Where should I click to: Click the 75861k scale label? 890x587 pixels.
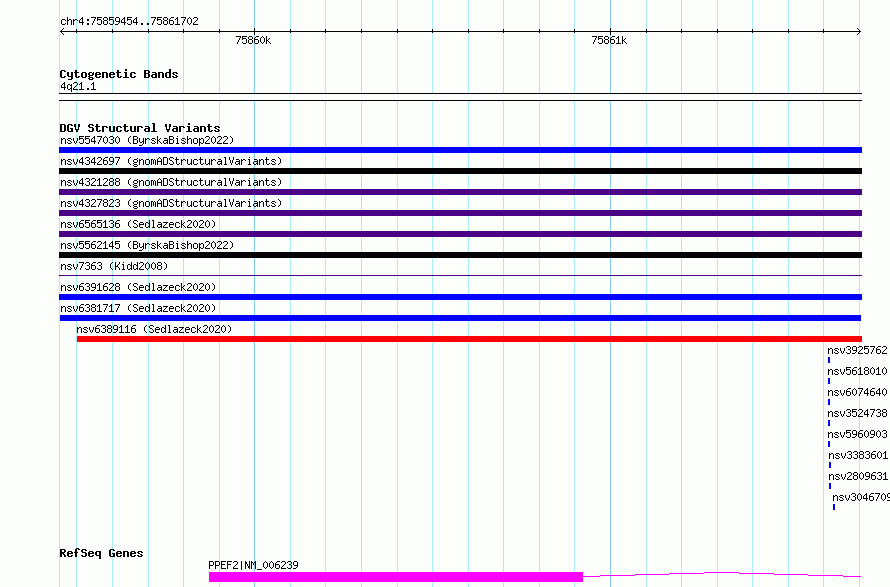609,40
